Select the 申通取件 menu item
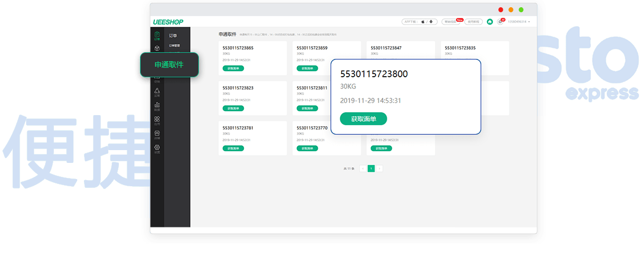 pyautogui.click(x=169, y=64)
